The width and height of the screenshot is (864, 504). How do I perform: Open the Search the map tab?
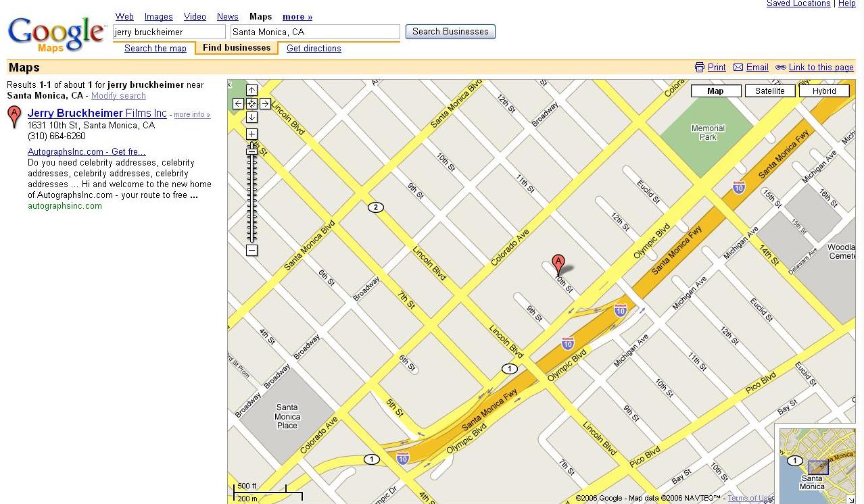155,49
